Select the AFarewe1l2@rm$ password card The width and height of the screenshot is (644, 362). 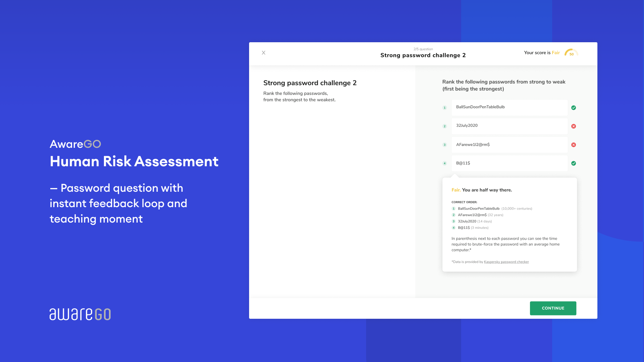tap(509, 145)
